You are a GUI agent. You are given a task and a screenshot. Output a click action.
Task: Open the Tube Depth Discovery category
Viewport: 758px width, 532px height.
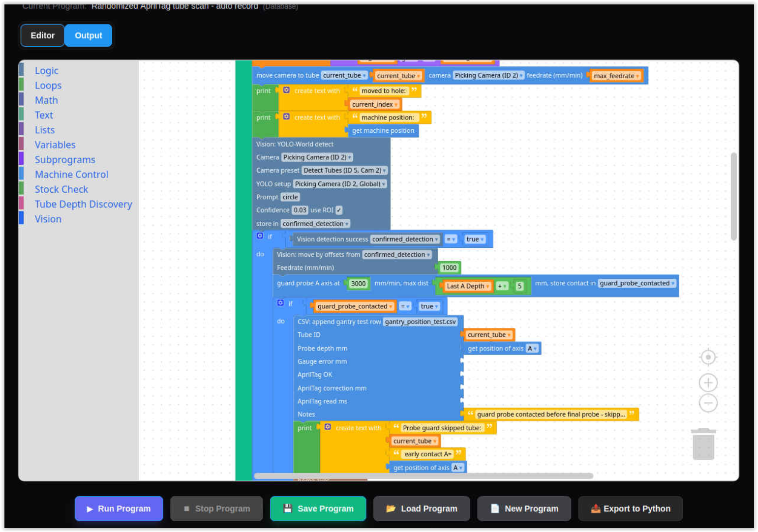coord(83,204)
